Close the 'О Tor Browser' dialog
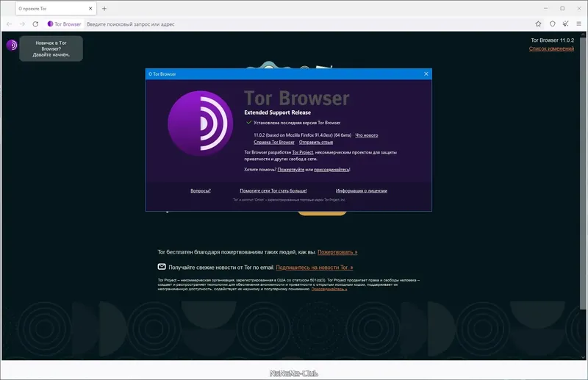Screen dimensions: 588x380 [x=426, y=74]
